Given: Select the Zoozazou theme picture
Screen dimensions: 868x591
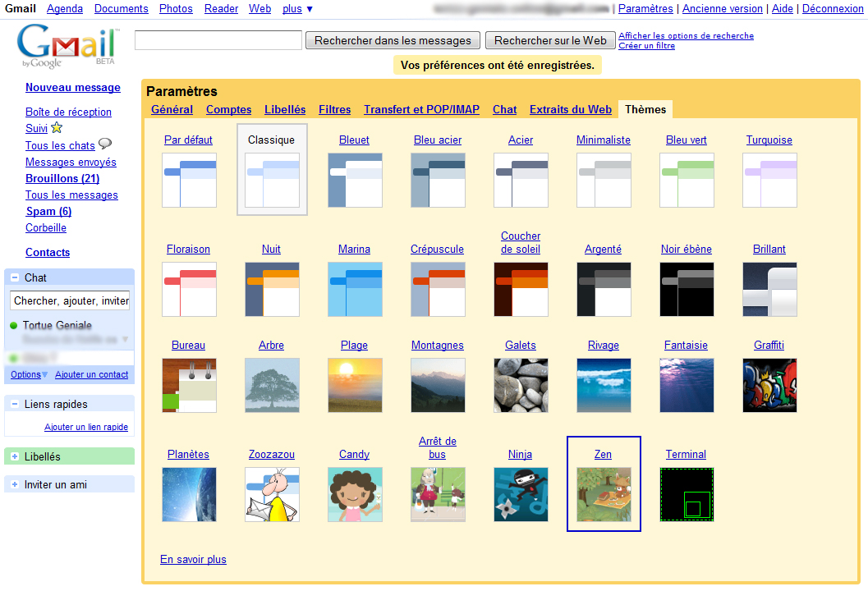Looking at the screenshot, I should pos(272,494).
